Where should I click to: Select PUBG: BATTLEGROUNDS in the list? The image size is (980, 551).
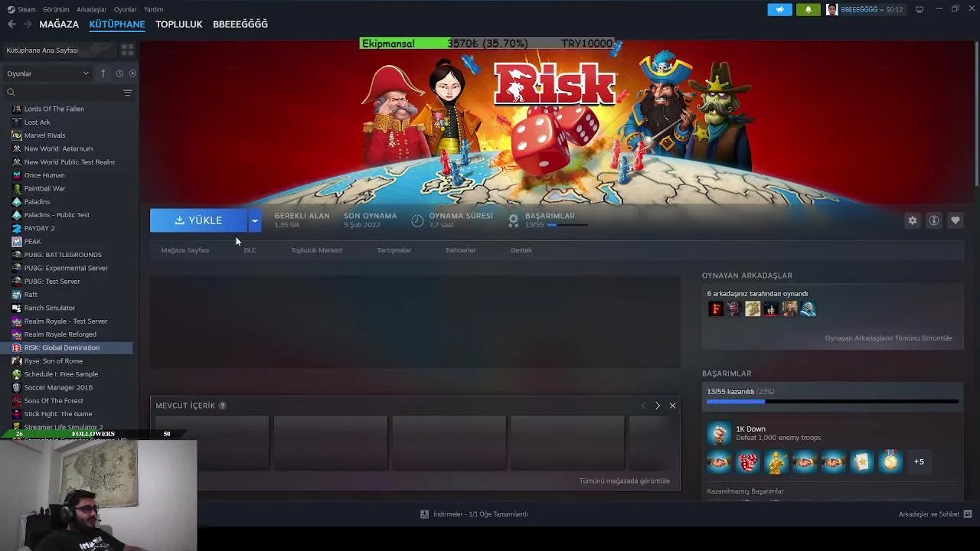coord(63,255)
